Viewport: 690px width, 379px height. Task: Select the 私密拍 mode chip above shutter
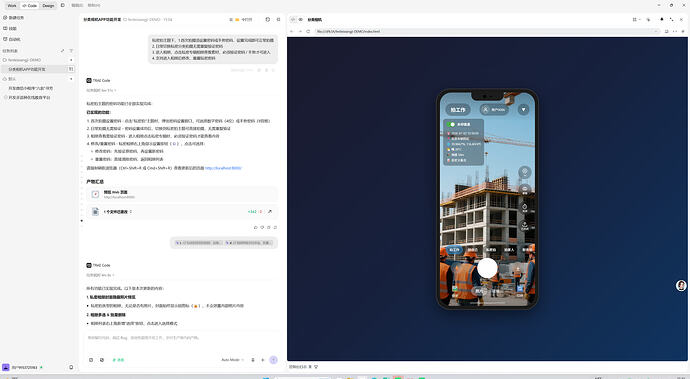[491, 250]
